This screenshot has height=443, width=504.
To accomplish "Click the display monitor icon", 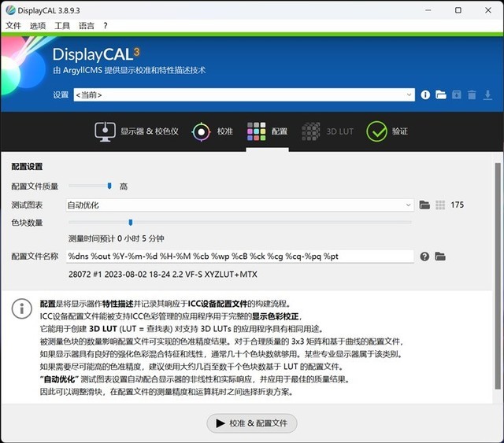I will tap(105, 131).
